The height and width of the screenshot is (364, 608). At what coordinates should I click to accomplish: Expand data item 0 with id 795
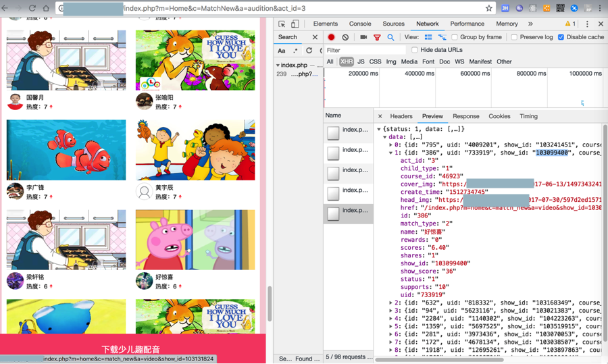tap(391, 145)
